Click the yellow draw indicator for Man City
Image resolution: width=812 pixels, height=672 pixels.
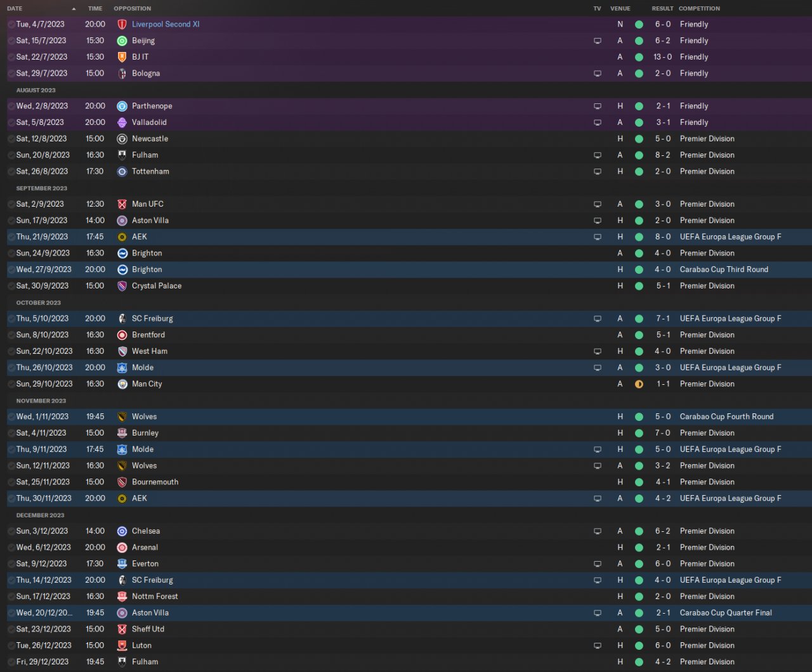pos(639,384)
